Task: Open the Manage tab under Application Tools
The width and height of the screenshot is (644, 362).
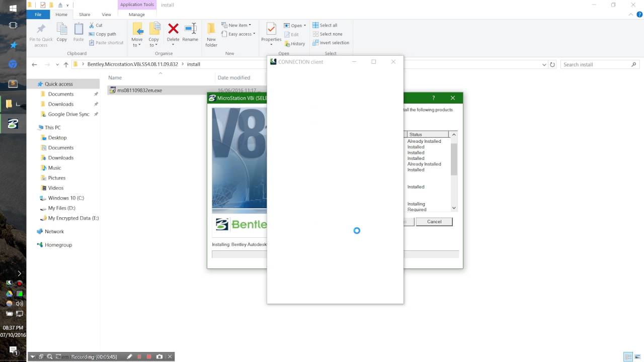Action: click(136, 15)
